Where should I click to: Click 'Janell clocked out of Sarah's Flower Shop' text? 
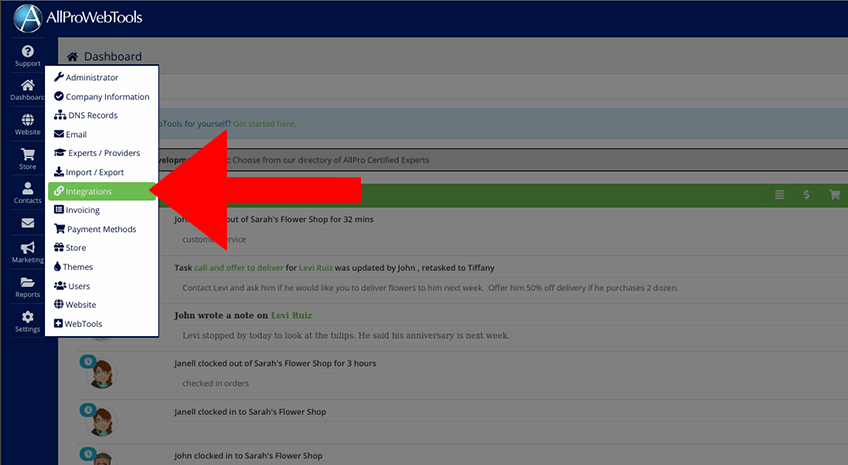point(275,363)
